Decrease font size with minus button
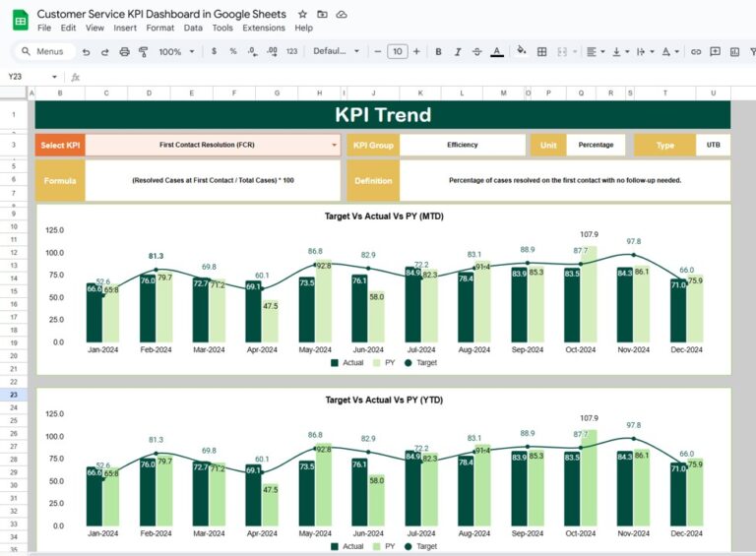 pyautogui.click(x=378, y=51)
